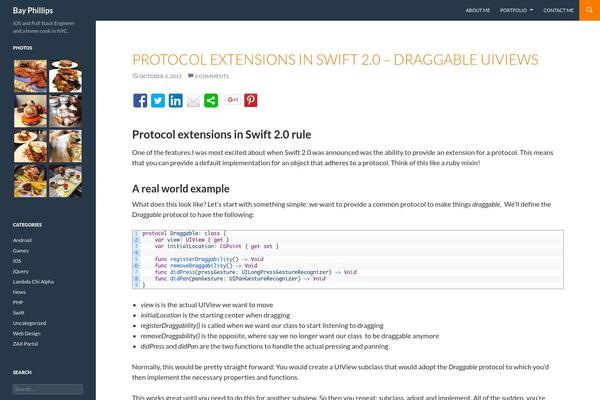Open the News category
The height and width of the screenshot is (400, 600).
[x=19, y=292]
